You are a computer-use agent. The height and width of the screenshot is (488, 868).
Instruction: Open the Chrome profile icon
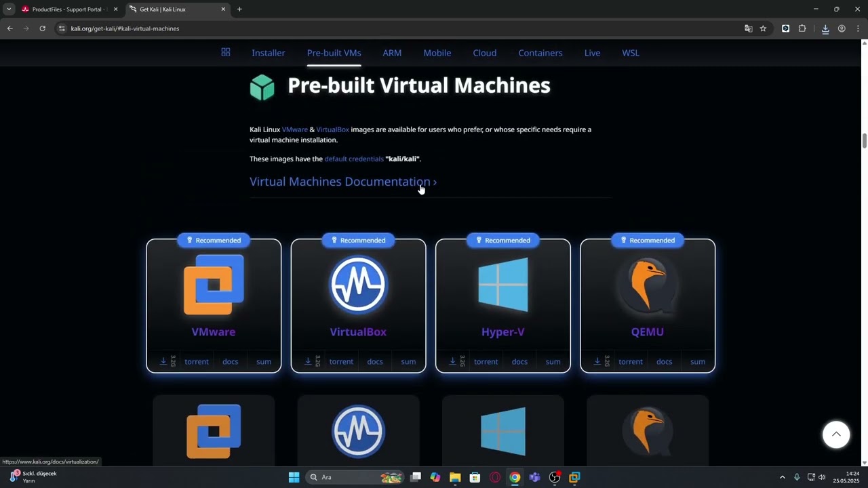click(842, 28)
